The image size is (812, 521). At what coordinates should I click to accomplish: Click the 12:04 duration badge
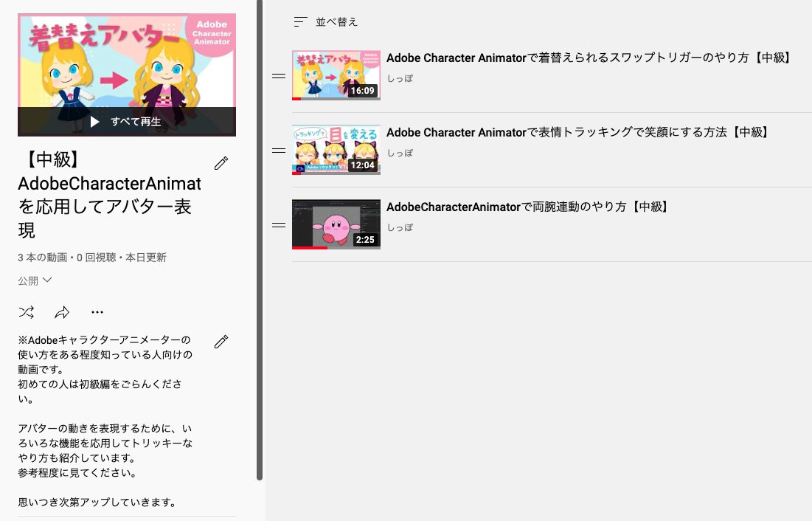(x=363, y=165)
